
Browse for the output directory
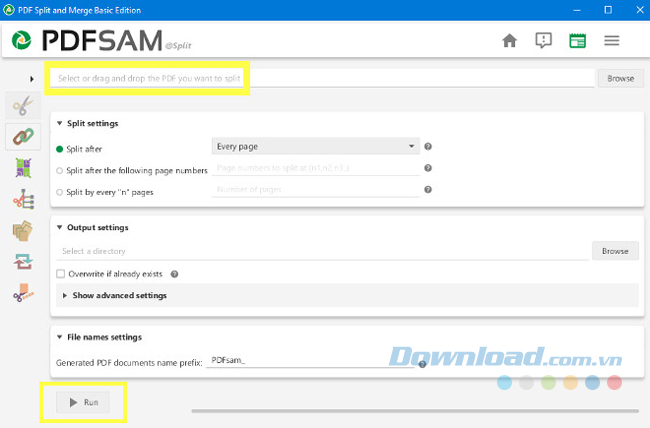pos(615,251)
